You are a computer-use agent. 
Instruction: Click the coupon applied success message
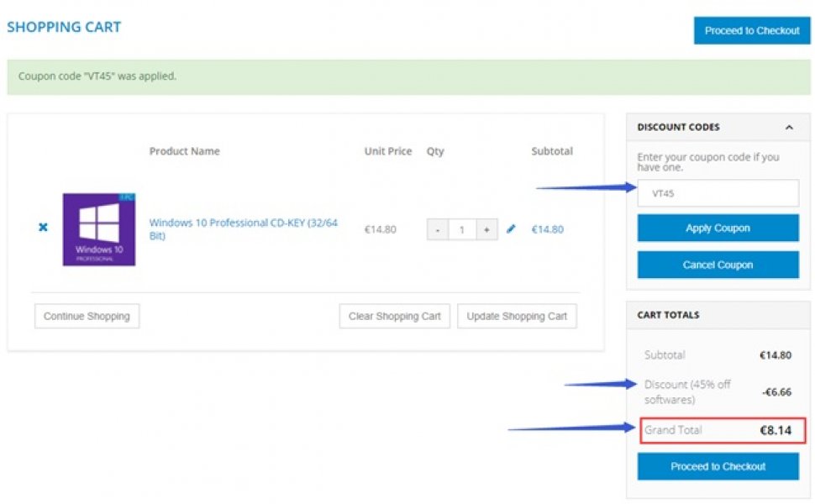[408, 77]
